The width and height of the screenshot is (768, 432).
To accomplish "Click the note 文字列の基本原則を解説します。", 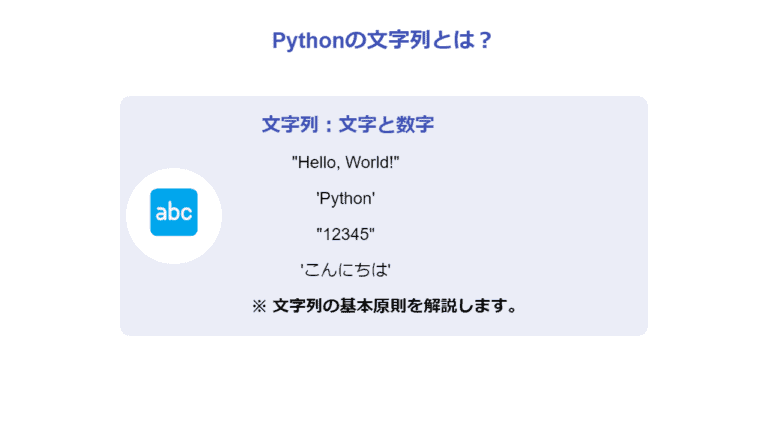I will point(396,306).
